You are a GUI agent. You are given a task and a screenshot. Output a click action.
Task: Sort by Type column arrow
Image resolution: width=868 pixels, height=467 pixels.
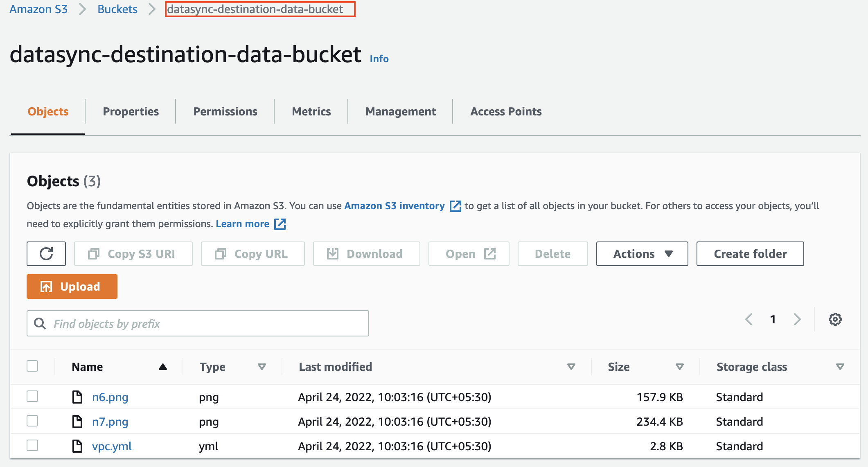click(262, 367)
